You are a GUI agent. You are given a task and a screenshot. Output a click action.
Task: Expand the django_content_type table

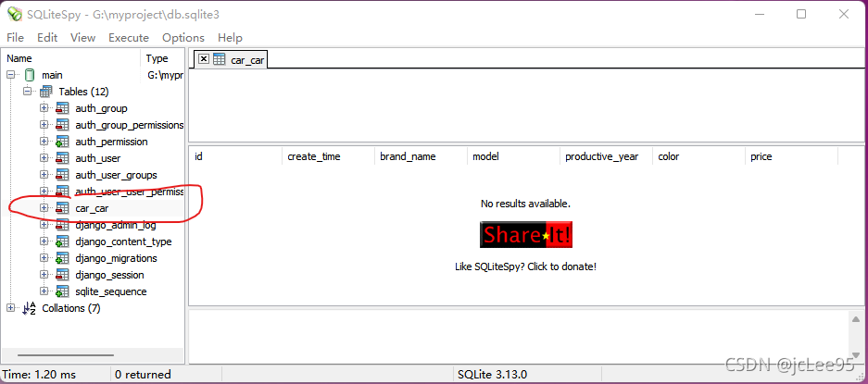[44, 242]
